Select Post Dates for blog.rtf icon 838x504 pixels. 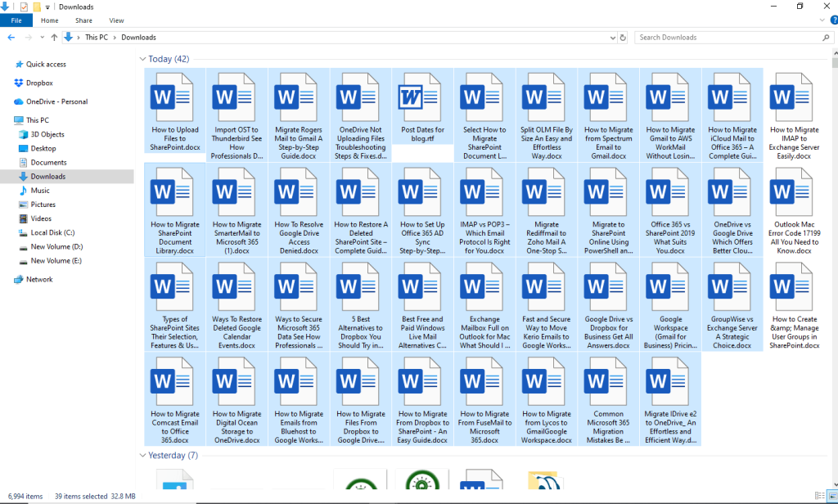click(420, 97)
